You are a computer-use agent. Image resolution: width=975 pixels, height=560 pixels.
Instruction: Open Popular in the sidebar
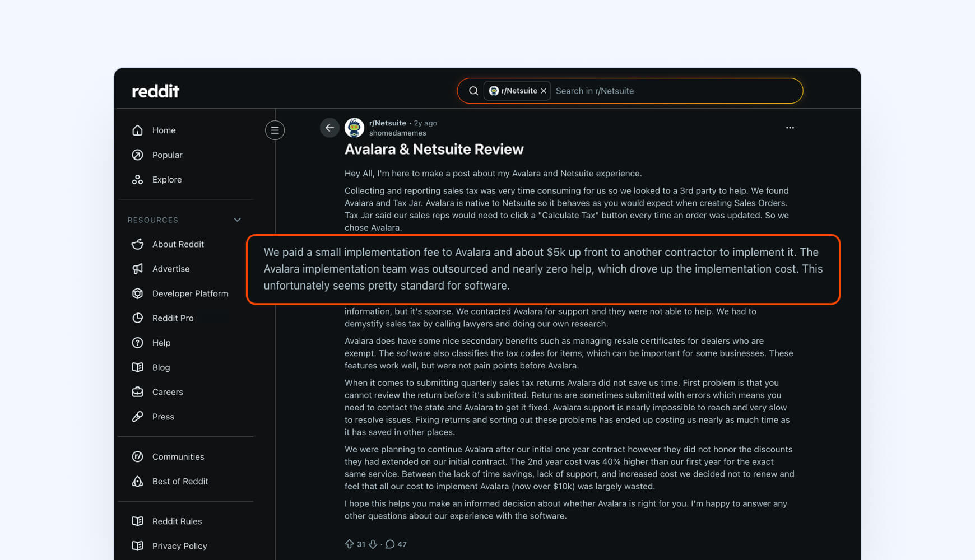[x=167, y=155]
